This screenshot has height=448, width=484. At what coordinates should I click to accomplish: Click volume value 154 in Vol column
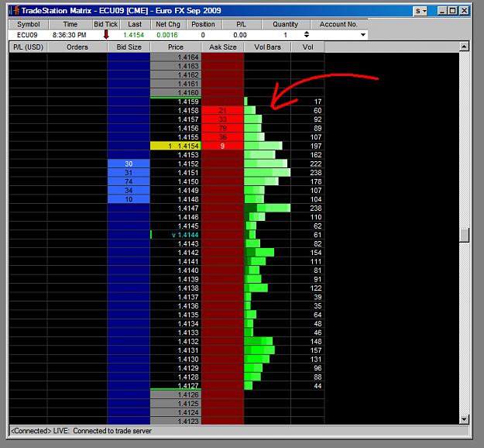tap(316, 253)
